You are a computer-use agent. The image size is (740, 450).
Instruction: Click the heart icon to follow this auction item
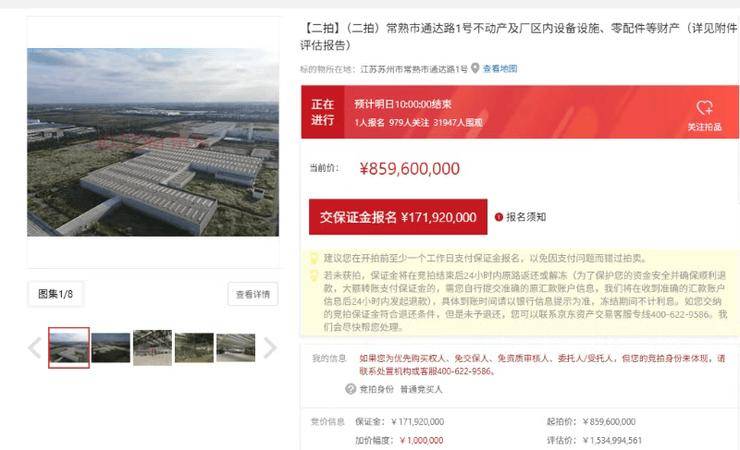click(704, 108)
